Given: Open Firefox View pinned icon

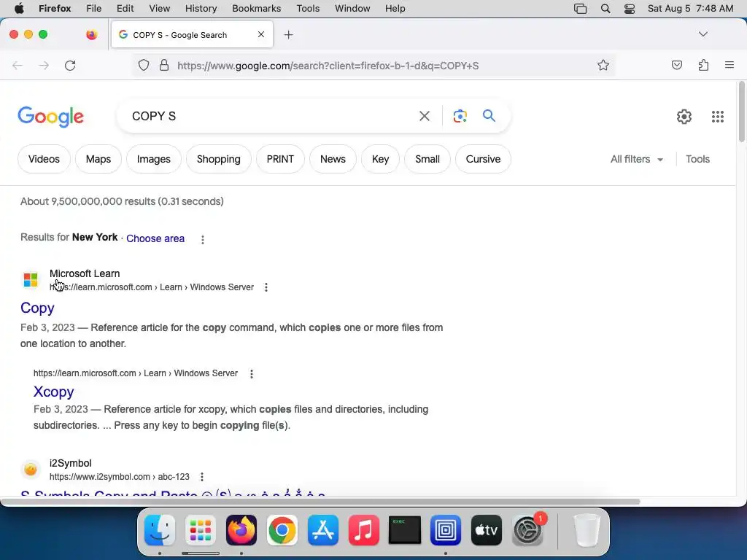Looking at the screenshot, I should click(x=91, y=34).
